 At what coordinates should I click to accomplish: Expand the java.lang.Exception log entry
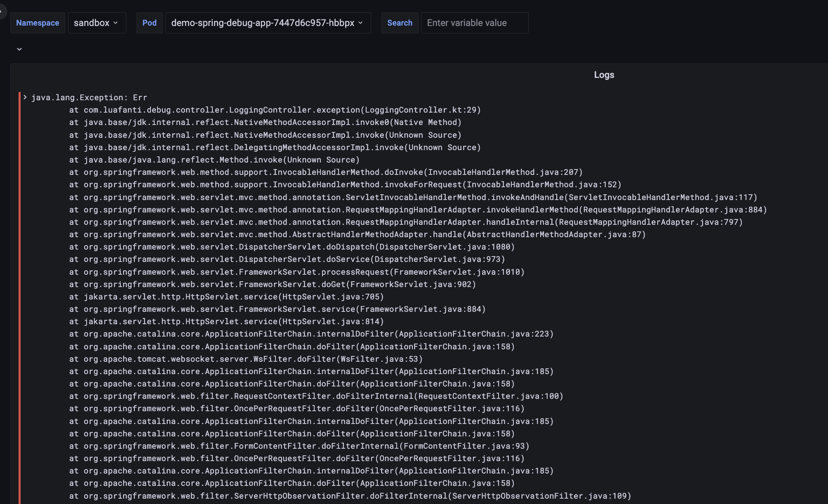(x=25, y=97)
